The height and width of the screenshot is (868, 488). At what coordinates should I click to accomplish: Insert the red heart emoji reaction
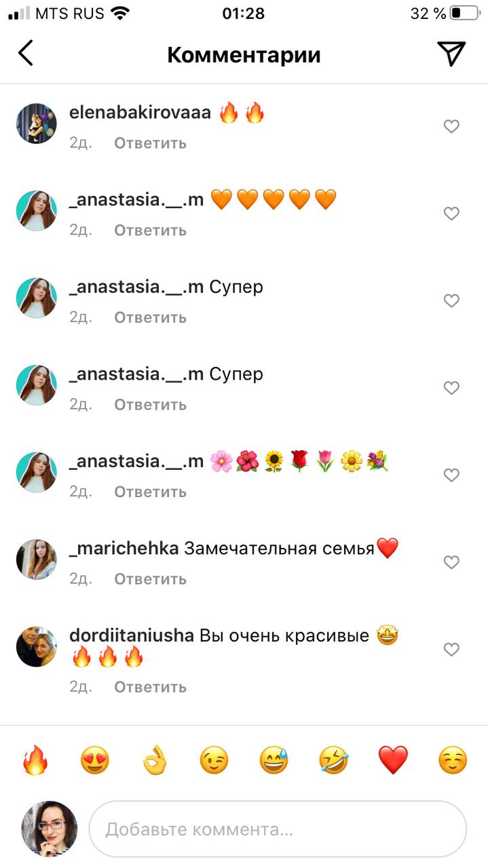(x=393, y=760)
